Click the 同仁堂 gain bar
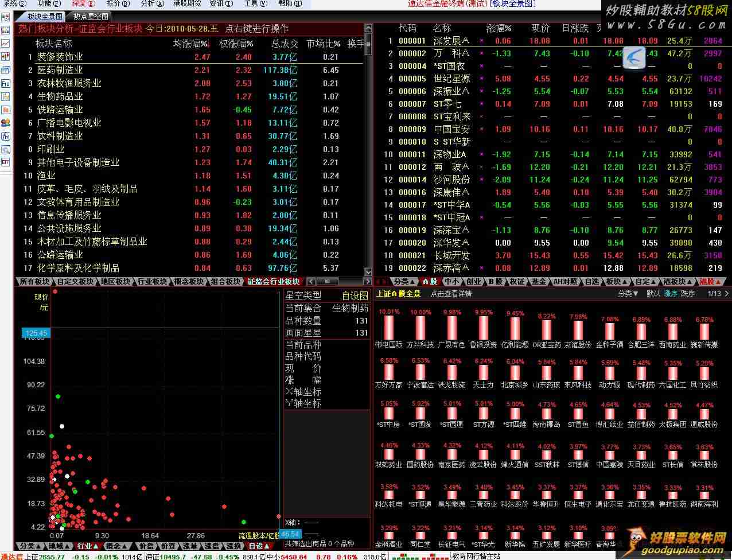The image size is (732, 560). (x=420, y=536)
